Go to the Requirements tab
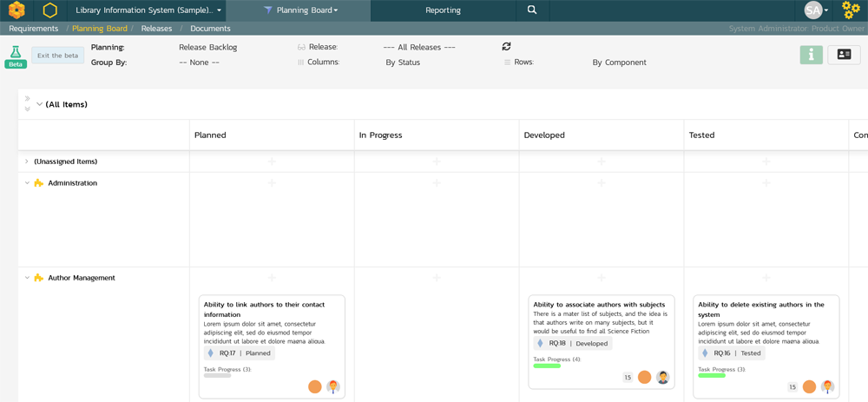 tap(34, 29)
